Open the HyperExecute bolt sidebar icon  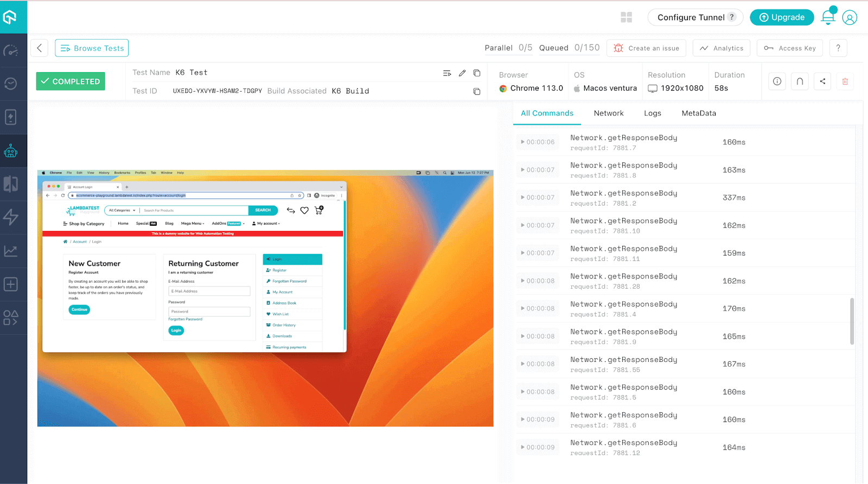click(11, 217)
